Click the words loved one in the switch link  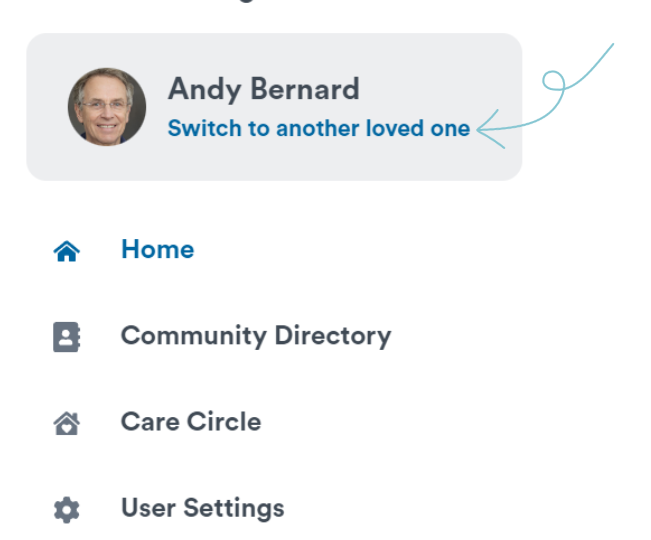418,128
